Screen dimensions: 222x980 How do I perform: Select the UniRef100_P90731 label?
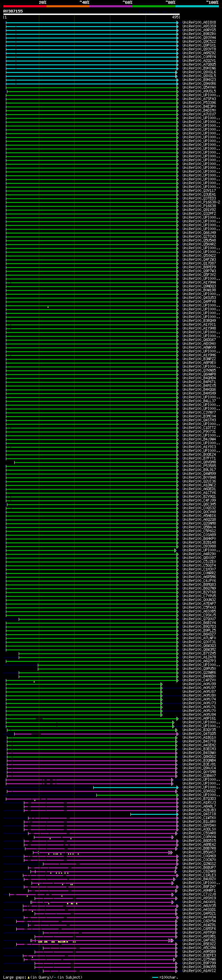tap(199, 431)
